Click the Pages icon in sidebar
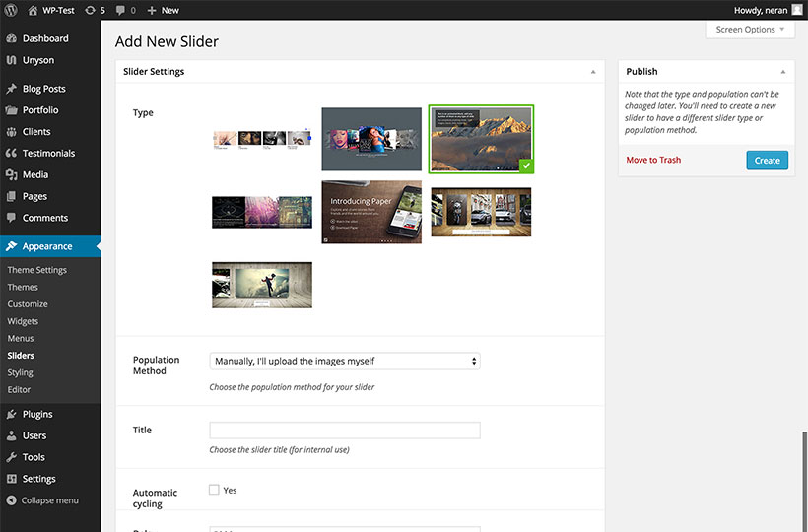808x532 pixels. click(x=12, y=197)
